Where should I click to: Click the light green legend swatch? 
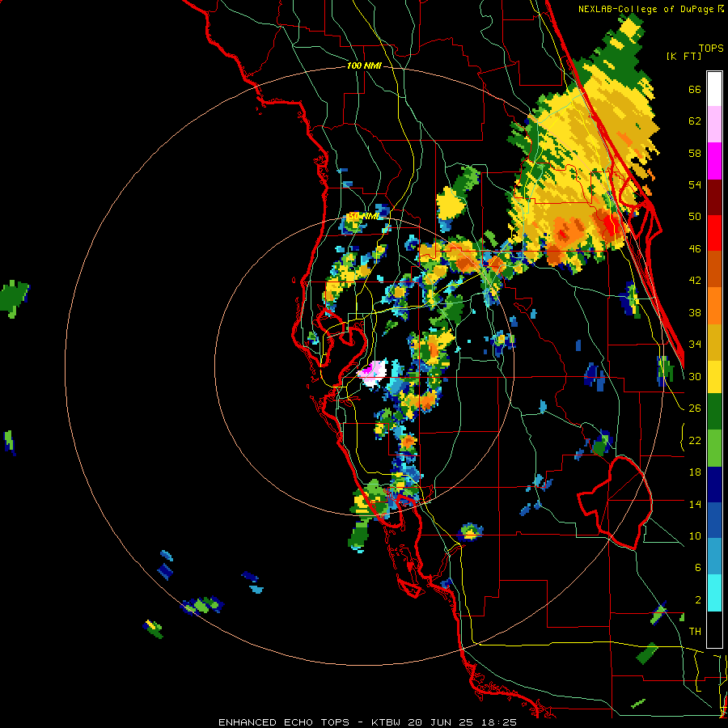point(714,447)
